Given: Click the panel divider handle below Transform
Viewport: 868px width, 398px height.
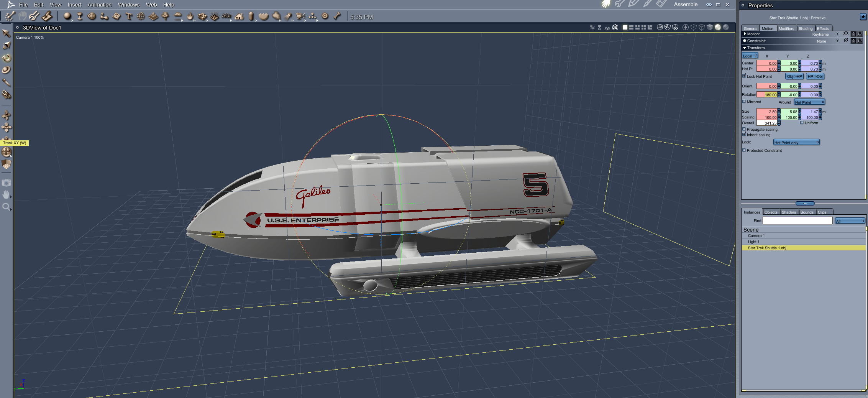Looking at the screenshot, I should [805, 203].
